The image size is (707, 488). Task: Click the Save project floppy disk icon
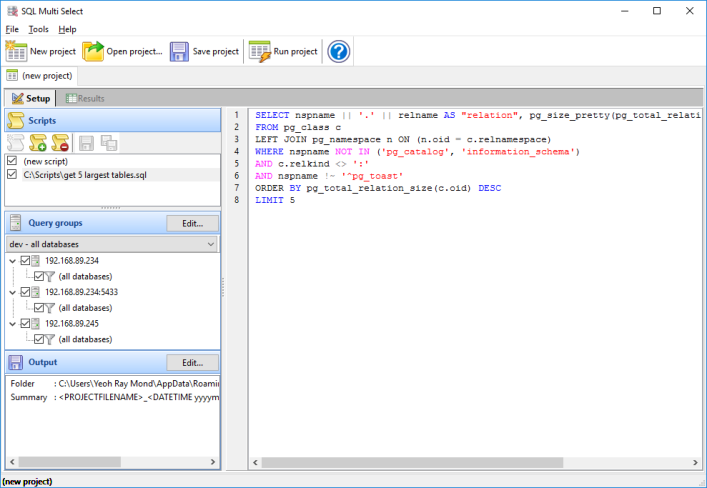(179, 51)
